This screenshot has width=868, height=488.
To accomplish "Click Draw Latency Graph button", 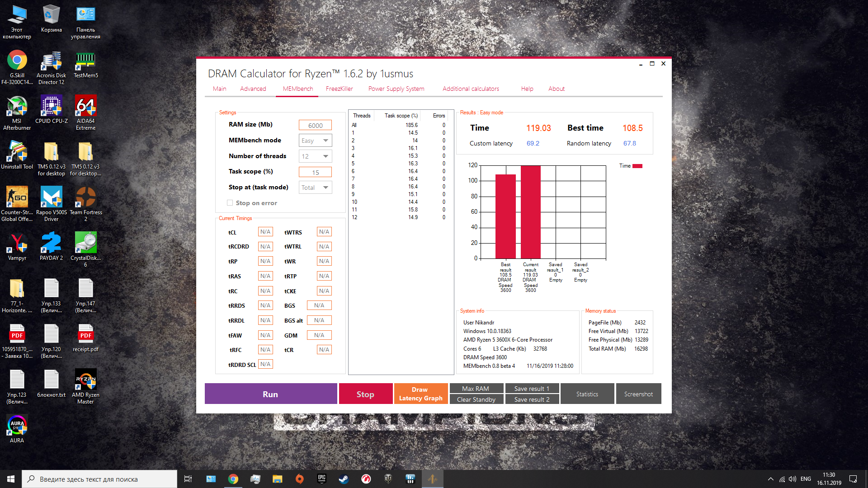I will (x=420, y=394).
